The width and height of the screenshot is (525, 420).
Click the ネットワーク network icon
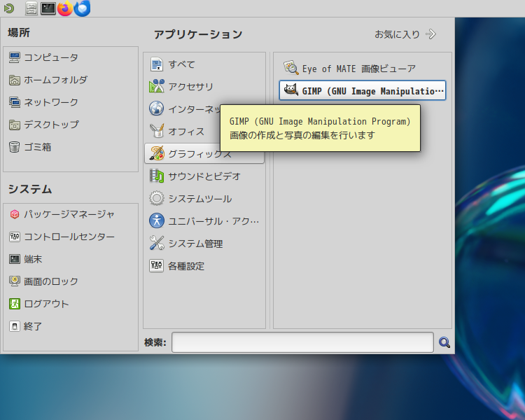(15, 102)
